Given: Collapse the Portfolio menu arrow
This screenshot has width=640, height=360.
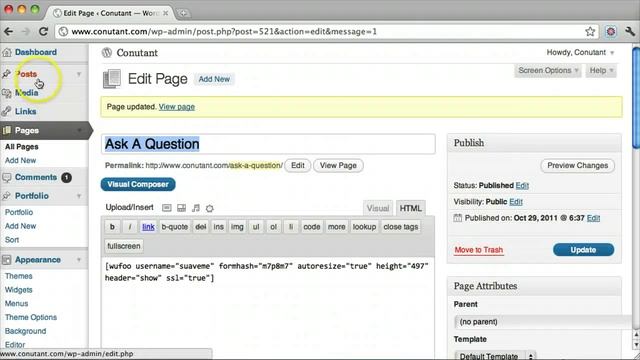Looking at the screenshot, I should [79, 196].
